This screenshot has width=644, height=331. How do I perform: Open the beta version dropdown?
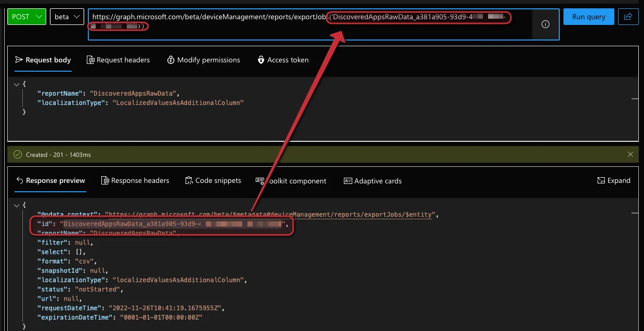[x=67, y=17]
